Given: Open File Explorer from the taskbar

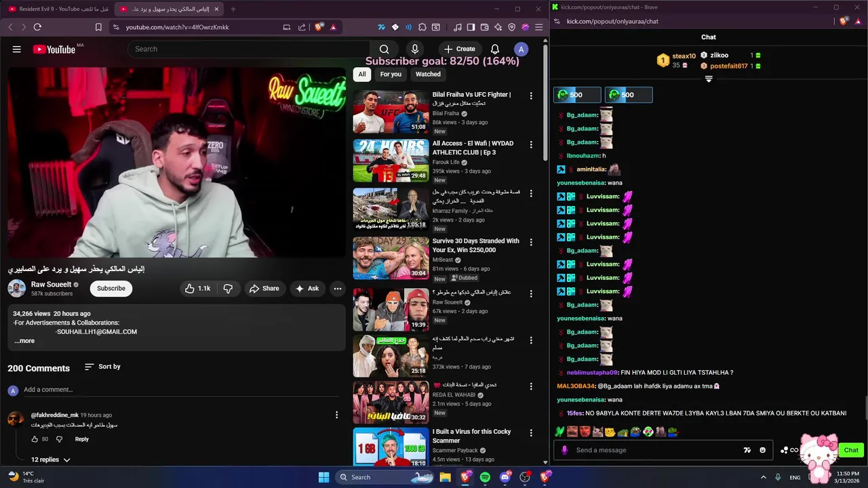Looking at the screenshot, I should click(x=445, y=477).
